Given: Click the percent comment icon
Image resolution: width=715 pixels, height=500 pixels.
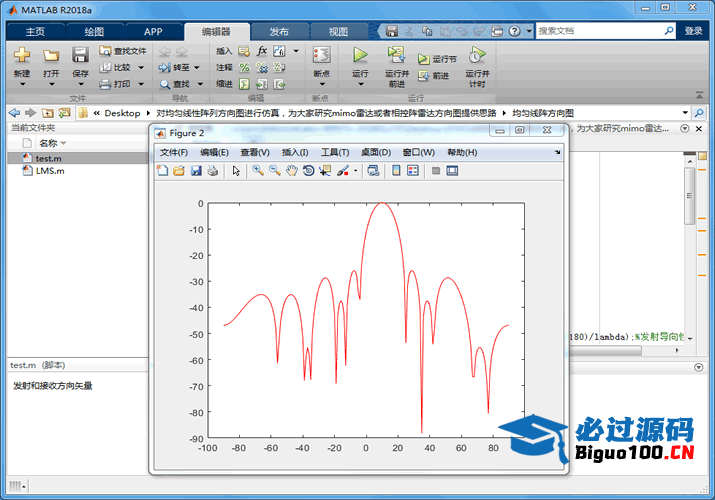Looking at the screenshot, I should pyautogui.click(x=244, y=67).
